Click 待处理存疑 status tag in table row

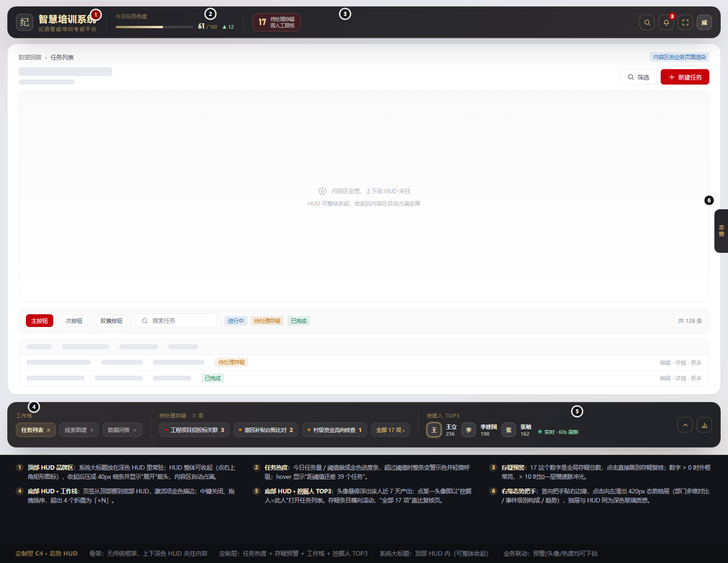pyautogui.click(x=232, y=362)
